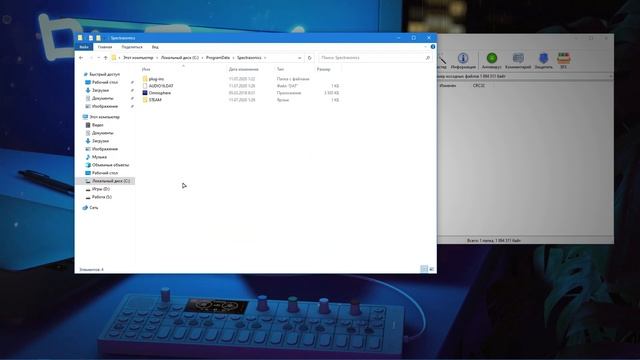Go back using Explorer's back arrow
The image size is (640, 360).
pos(81,58)
